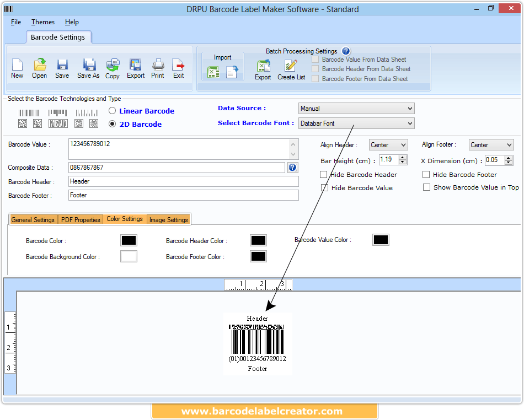Select the last 2D barcode sample icon
Image resolution: width=524 pixels, height=420 pixels.
pos(94,123)
